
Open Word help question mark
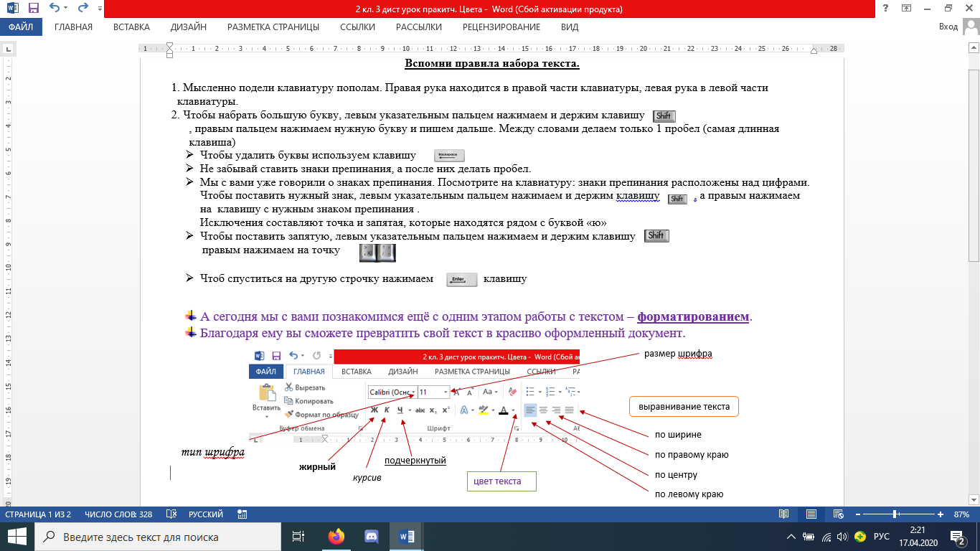pyautogui.click(x=886, y=9)
